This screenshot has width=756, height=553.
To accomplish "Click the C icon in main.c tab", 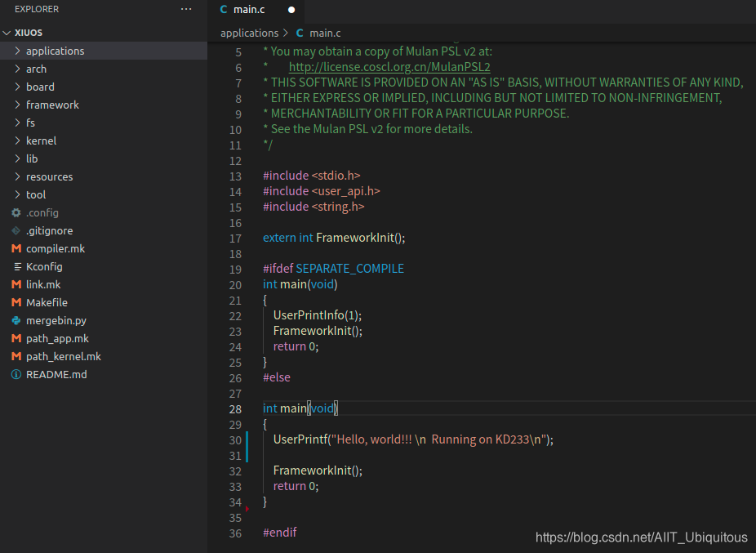I will pos(224,10).
